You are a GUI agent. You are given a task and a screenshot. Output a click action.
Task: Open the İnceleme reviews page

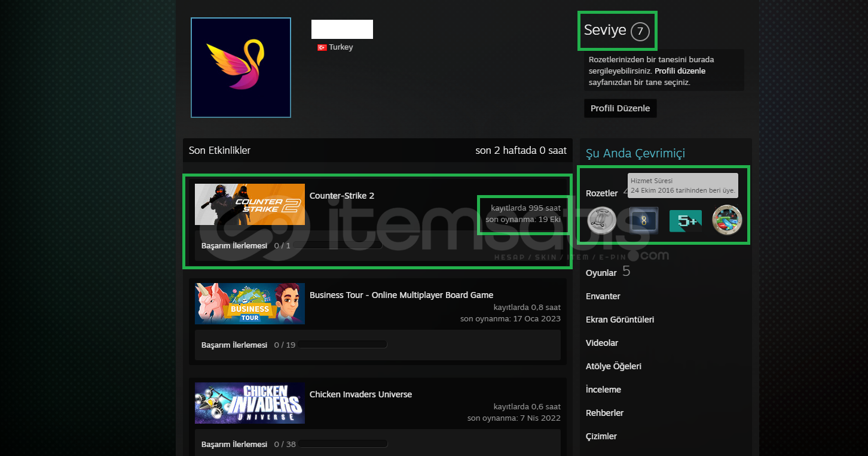tap(603, 390)
